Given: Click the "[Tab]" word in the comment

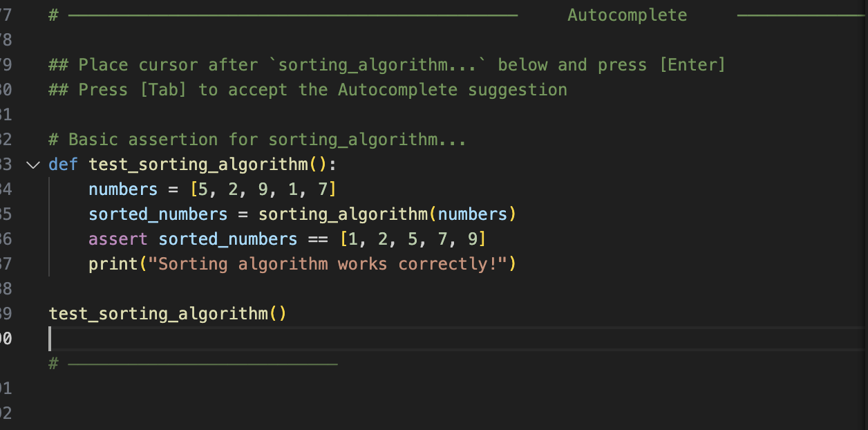Looking at the screenshot, I should click(x=163, y=90).
